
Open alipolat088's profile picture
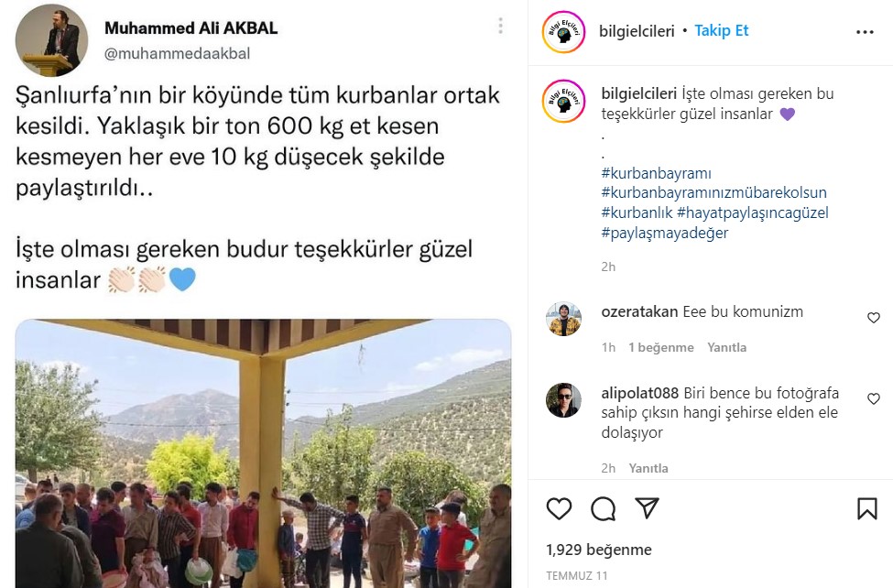pos(563,400)
